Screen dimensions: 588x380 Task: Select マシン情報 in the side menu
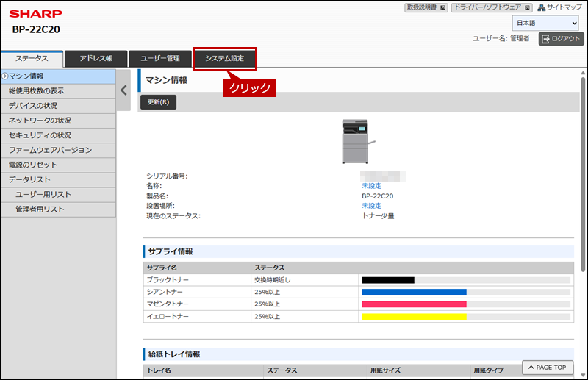pyautogui.click(x=58, y=76)
